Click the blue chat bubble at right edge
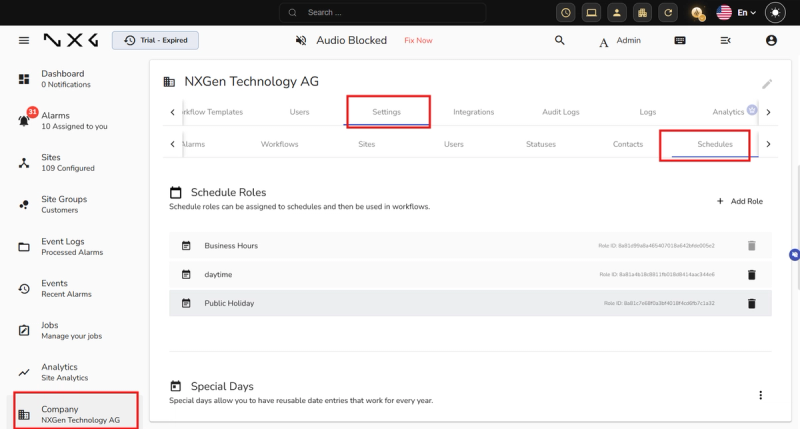Screen dimensions: 800x429 point(794,255)
